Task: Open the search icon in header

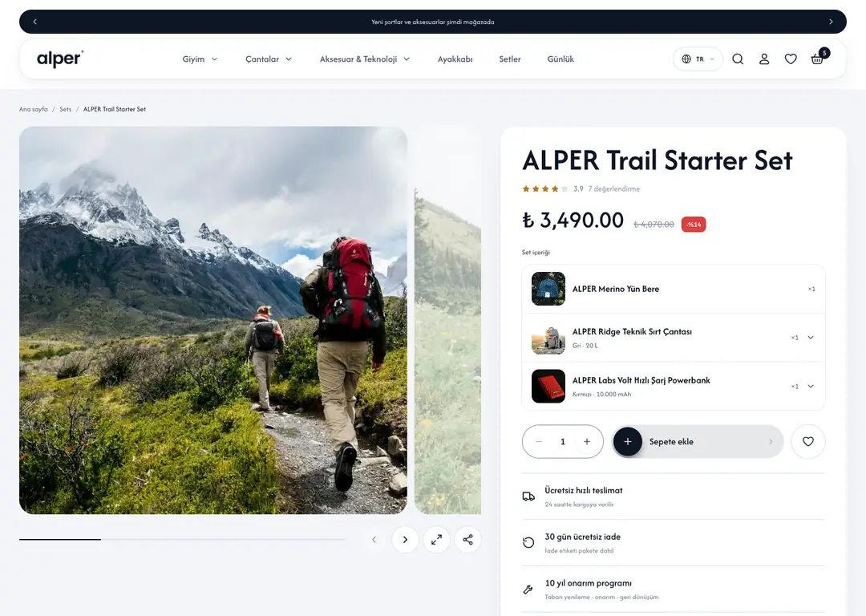Action: [x=738, y=59]
